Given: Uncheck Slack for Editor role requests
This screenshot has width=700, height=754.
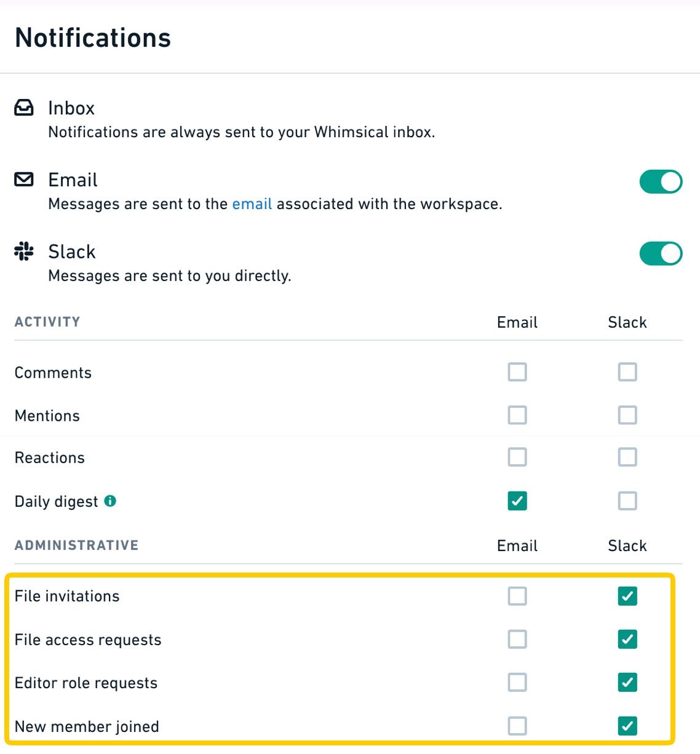Looking at the screenshot, I should pyautogui.click(x=627, y=683).
